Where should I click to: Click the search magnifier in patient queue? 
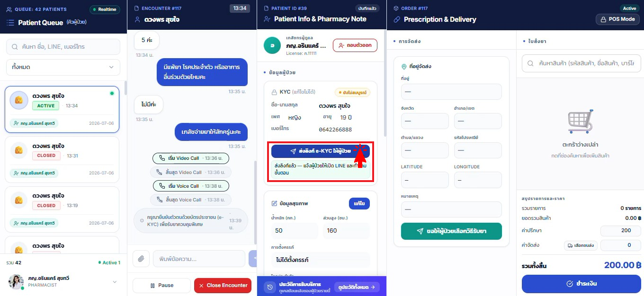15,47
